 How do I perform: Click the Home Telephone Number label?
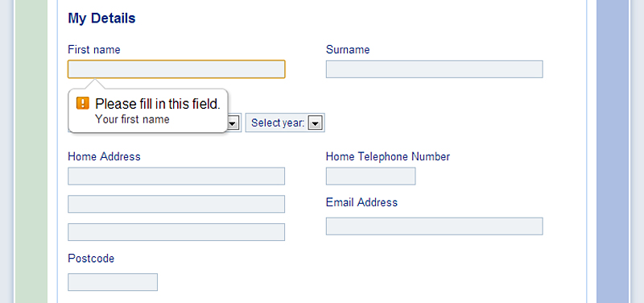click(388, 156)
